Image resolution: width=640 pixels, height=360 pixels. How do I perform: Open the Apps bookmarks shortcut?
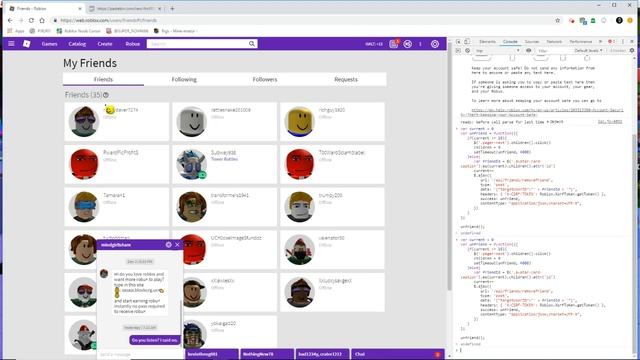tap(16, 31)
